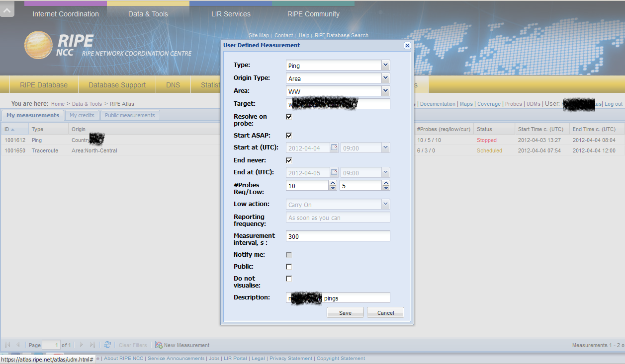Open the Start at time dropdown
The width and height of the screenshot is (625, 364).
pos(386,147)
